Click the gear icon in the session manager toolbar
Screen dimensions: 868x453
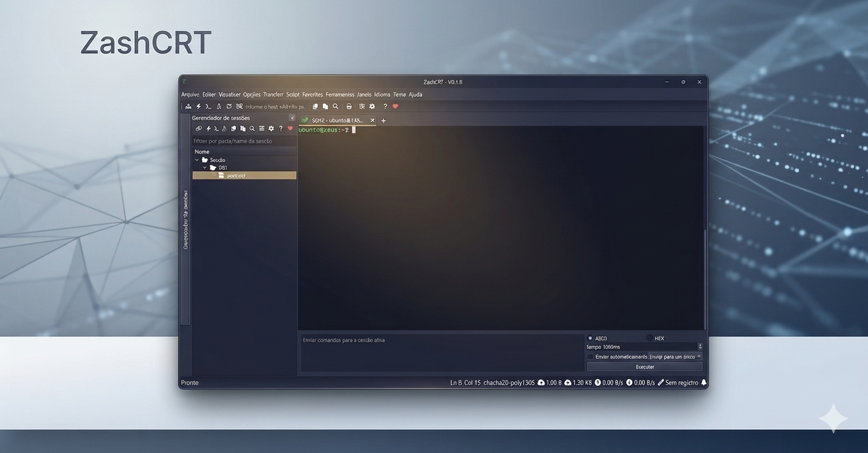(x=271, y=129)
